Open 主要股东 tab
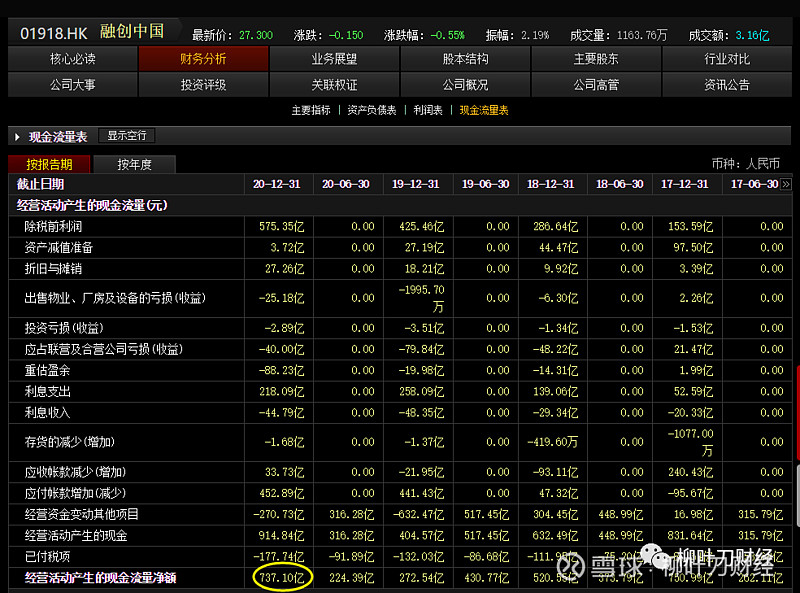This screenshot has width=800, height=593. pyautogui.click(x=596, y=59)
